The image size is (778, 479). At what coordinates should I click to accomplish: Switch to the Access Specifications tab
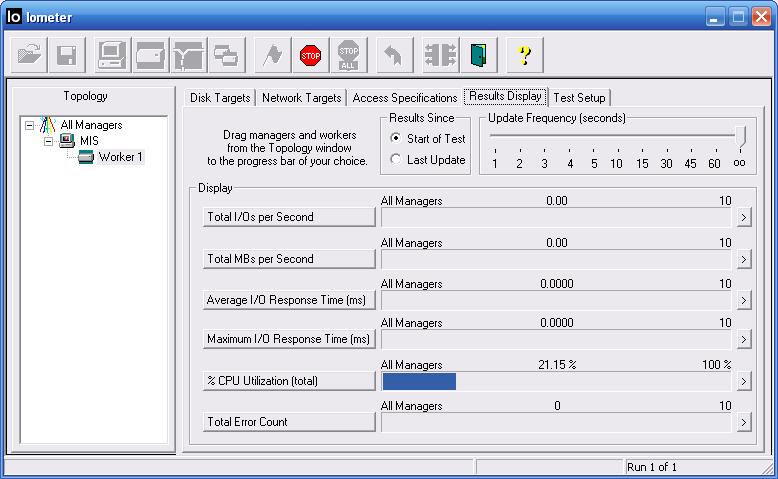(x=404, y=98)
